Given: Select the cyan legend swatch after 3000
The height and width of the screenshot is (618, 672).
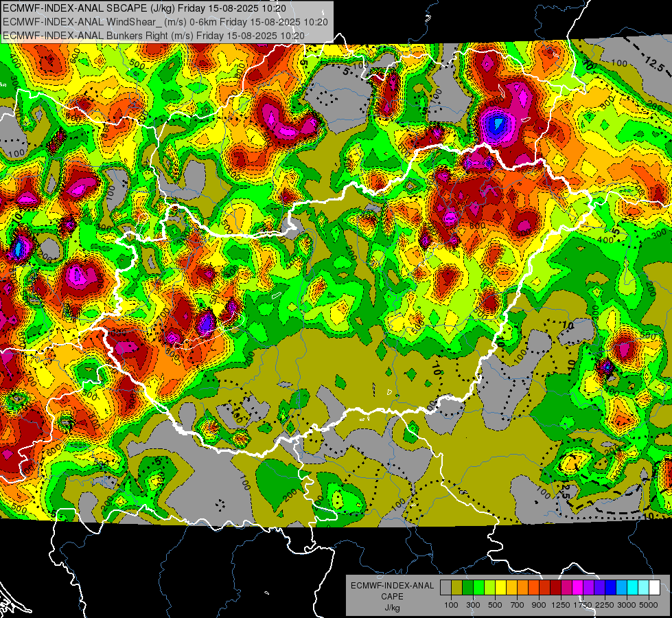Looking at the screenshot, I should [x=633, y=587].
